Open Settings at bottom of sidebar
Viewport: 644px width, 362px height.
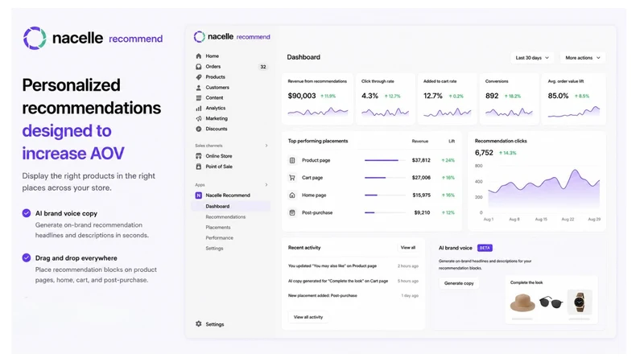(x=215, y=324)
